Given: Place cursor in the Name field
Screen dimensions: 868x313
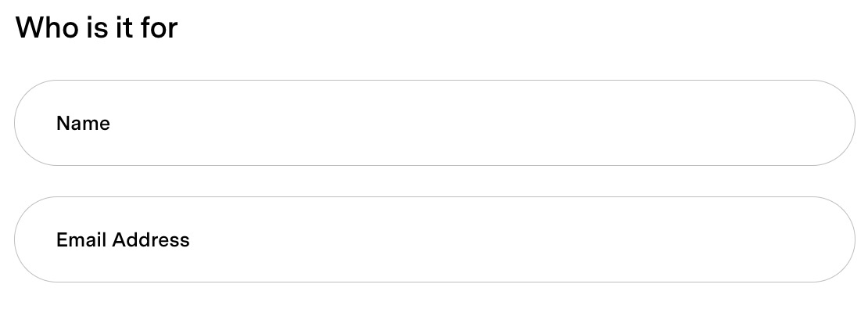Looking at the screenshot, I should coord(435,123).
